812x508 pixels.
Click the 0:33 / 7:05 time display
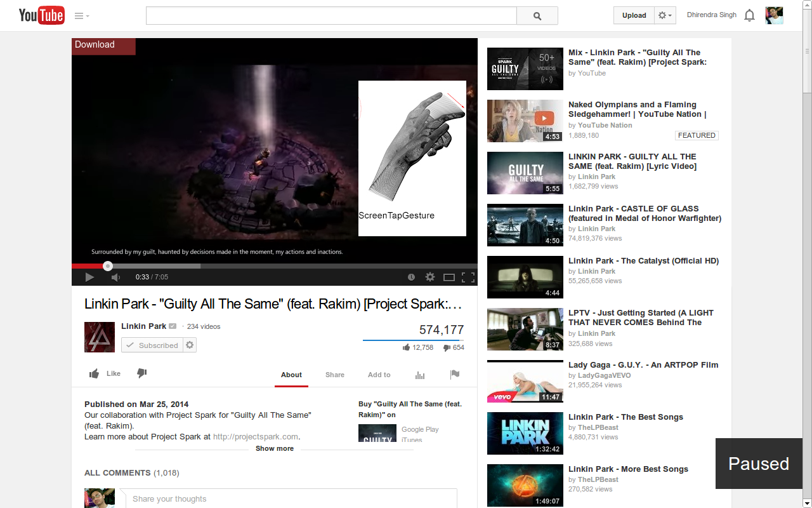coord(152,277)
